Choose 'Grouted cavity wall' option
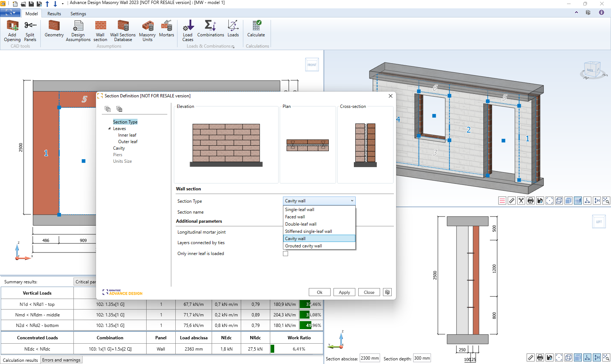The image size is (611, 364). click(x=319, y=246)
